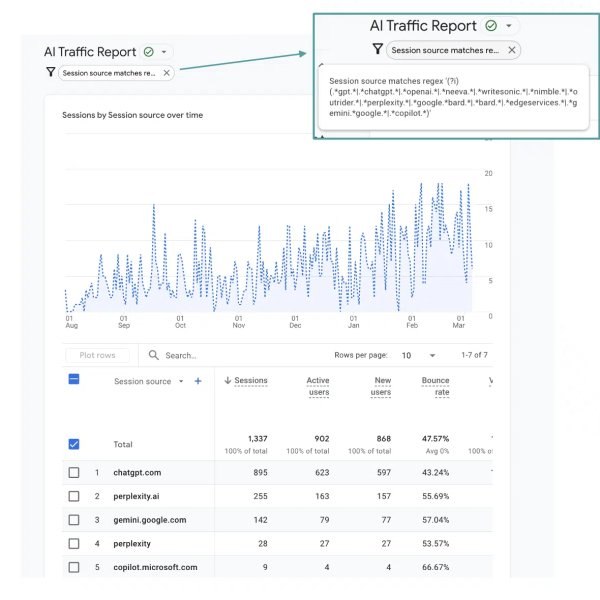
Task: Open the dropdown arrow beside the left AI Traffic Report title
Action: (x=164, y=52)
